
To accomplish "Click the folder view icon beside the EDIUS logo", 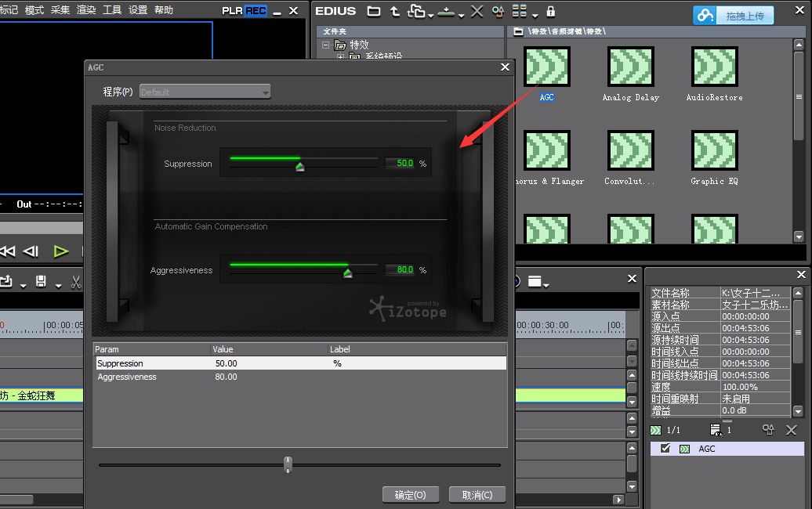I will pos(373,12).
